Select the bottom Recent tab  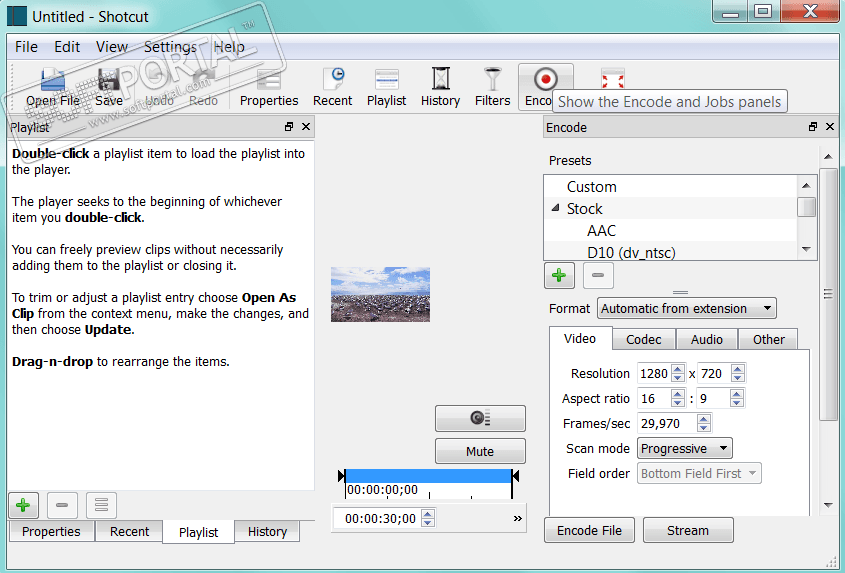[x=129, y=531]
